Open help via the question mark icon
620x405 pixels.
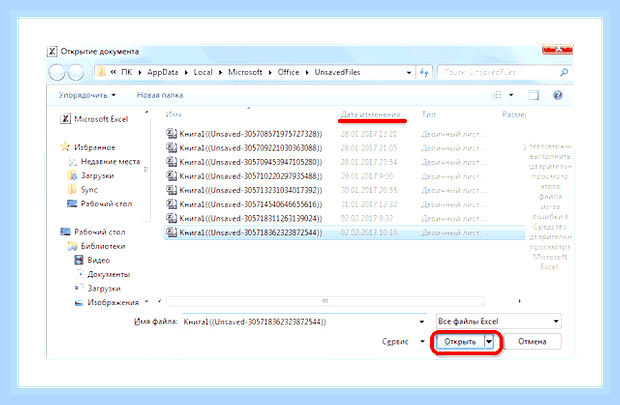(x=558, y=95)
